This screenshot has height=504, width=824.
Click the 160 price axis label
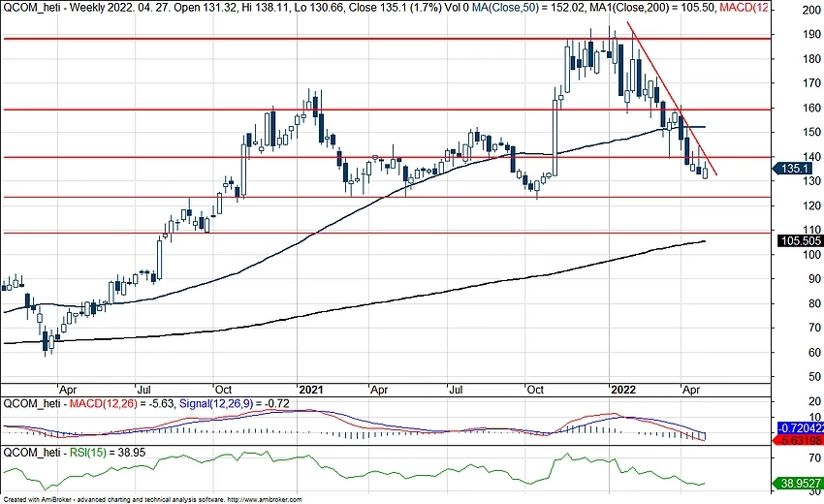812,108
